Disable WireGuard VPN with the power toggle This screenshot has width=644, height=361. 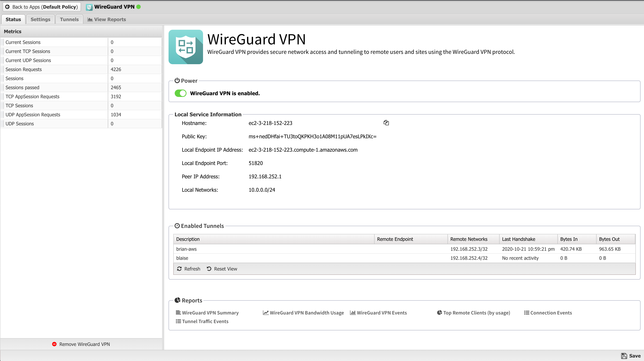[180, 93]
